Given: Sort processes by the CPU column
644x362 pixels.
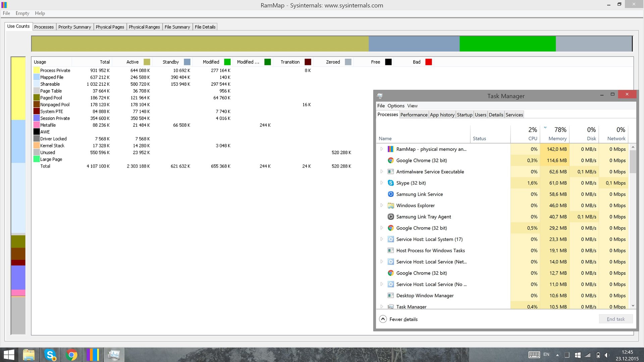Looking at the screenshot, I should point(525,134).
